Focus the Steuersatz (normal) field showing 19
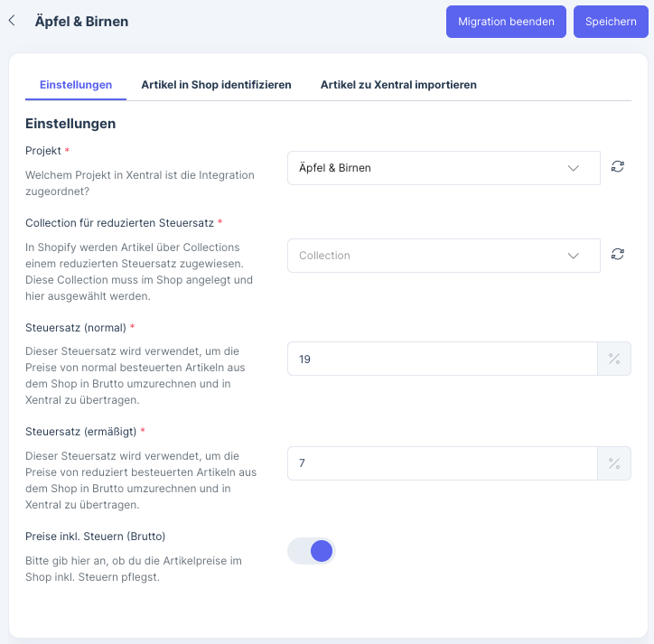This screenshot has width=654, height=644. 442,359
